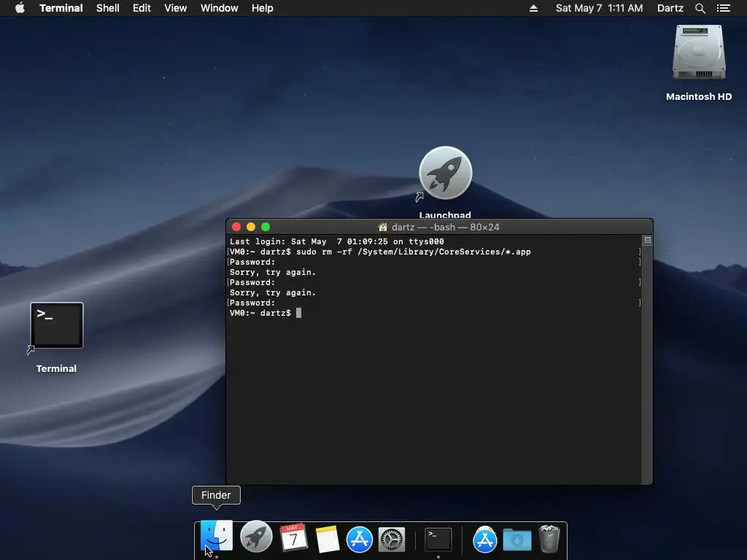Open the Terminal application menu
Screen dimensions: 747x560
click(x=61, y=8)
